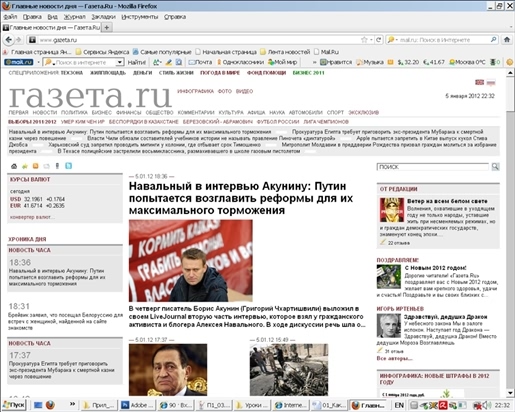Expand the mail.ru toolbar search dropdown arrow
The image size is (515, 412).
tap(119, 62)
